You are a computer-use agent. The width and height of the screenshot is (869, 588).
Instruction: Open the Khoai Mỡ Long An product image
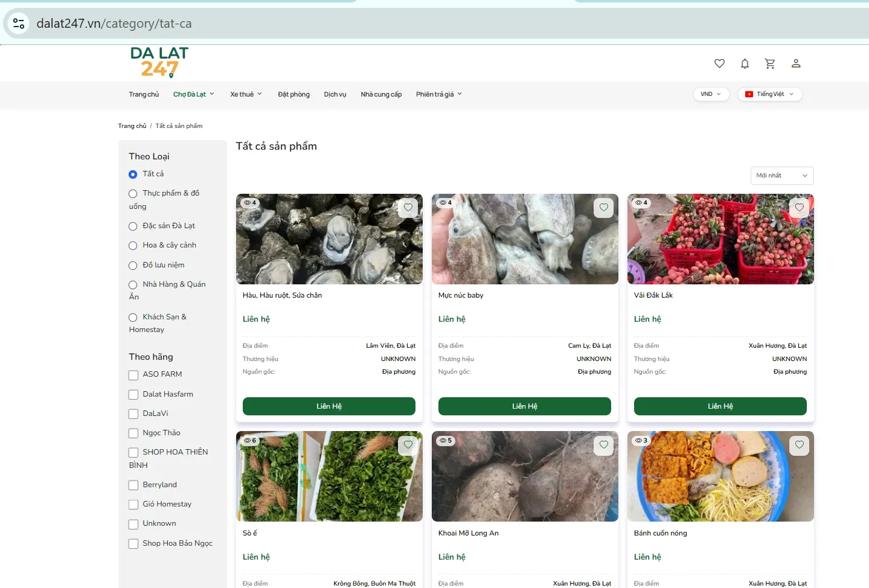(525, 476)
